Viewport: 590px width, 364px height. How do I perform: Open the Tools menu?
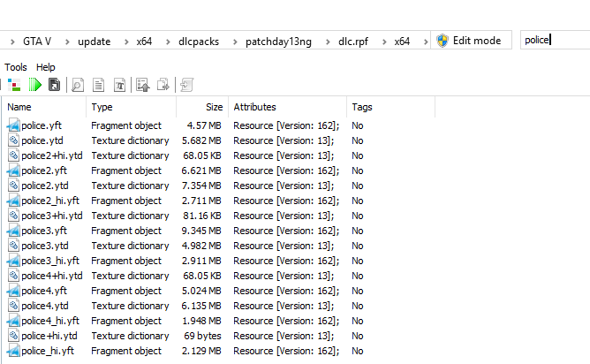tap(15, 67)
